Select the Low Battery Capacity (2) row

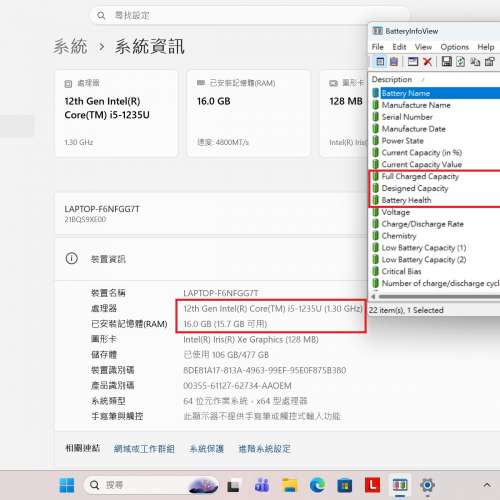coord(436,260)
